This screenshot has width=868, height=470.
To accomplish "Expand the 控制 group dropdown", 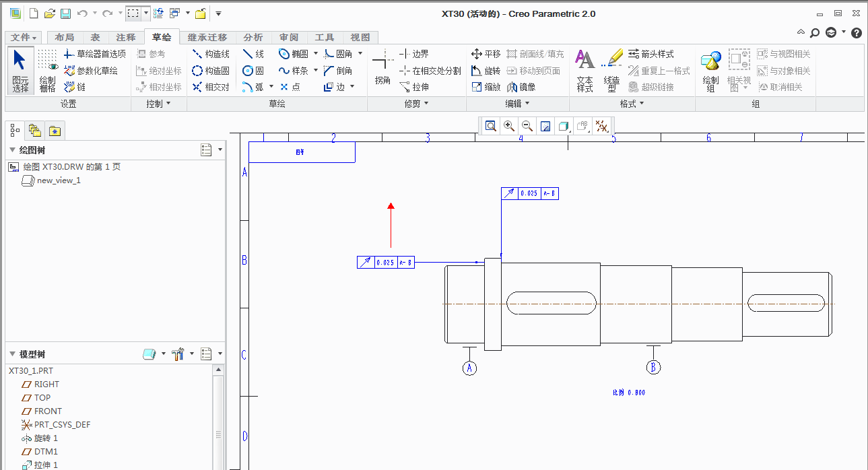I will click(158, 104).
